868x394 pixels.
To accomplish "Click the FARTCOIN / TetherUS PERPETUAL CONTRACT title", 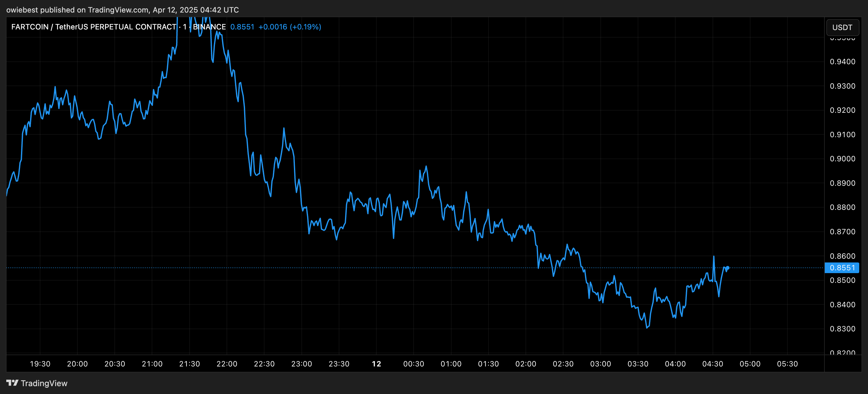I will (94, 27).
